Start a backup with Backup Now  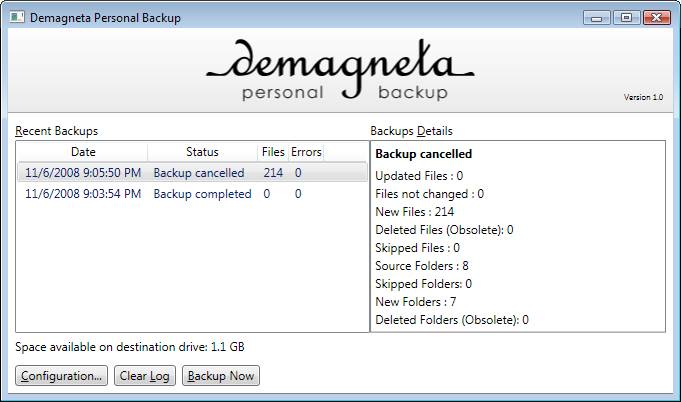221,376
